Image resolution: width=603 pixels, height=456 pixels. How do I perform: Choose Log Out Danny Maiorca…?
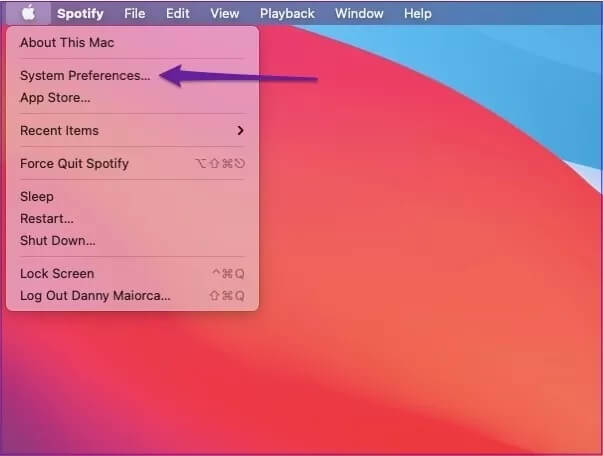pyautogui.click(x=132, y=295)
